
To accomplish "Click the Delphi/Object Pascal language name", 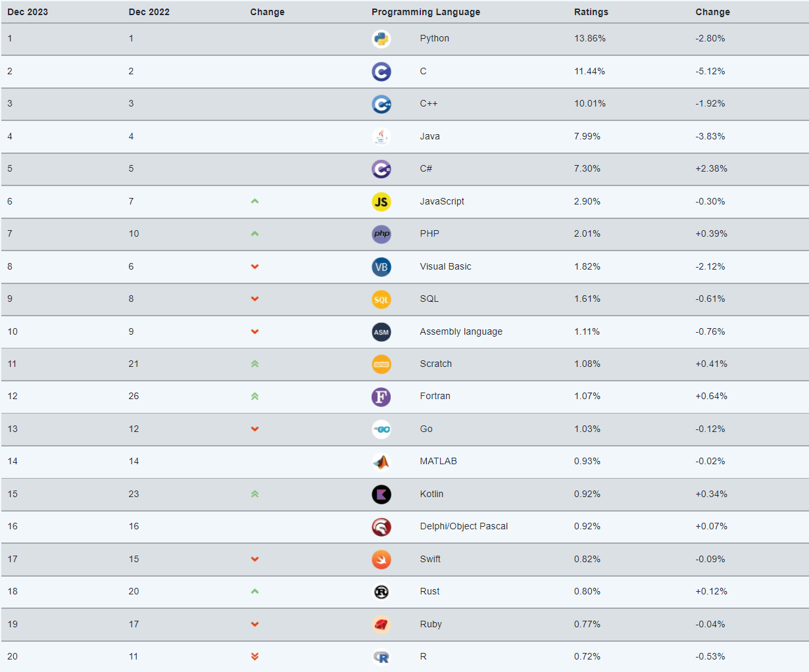I will (464, 526).
